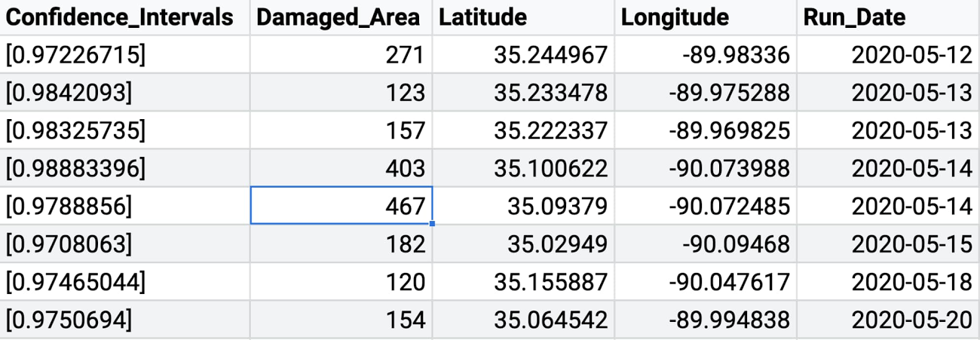Select Run_Date cell in the 403 row
This screenshot has width=980, height=340.
(888, 167)
